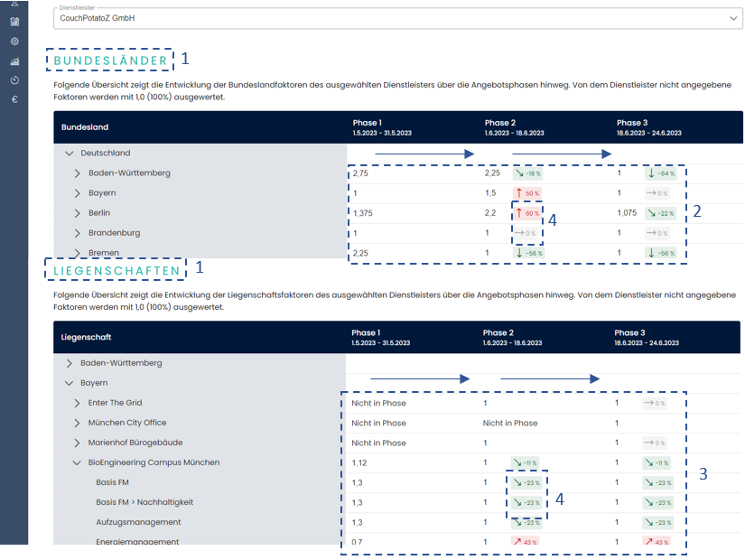The width and height of the screenshot is (745, 560).
Task: Collapse the Deutschland tree node
Action: click(70, 154)
